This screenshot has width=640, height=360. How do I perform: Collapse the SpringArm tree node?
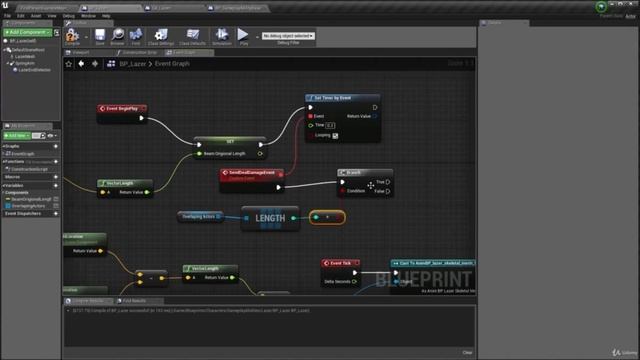point(7,64)
